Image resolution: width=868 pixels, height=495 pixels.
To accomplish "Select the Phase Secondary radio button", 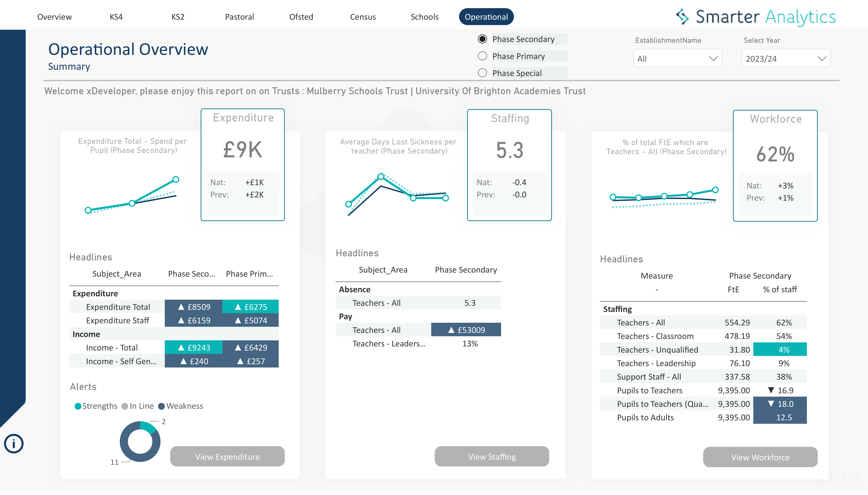I will click(482, 39).
